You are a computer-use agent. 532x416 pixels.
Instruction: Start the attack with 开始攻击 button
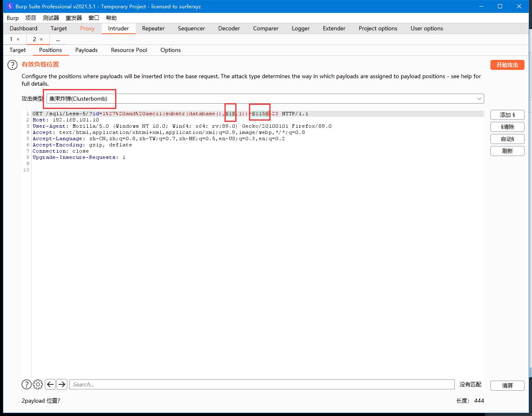(x=507, y=65)
